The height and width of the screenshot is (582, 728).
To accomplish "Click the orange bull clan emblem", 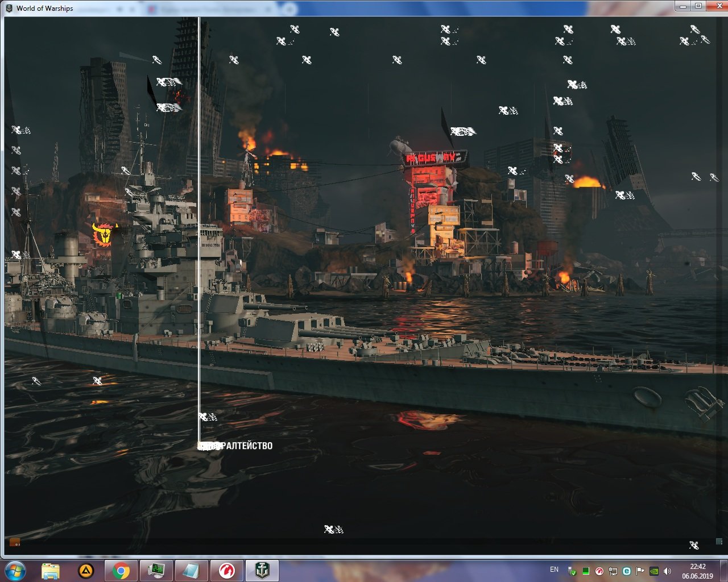I will click(105, 234).
